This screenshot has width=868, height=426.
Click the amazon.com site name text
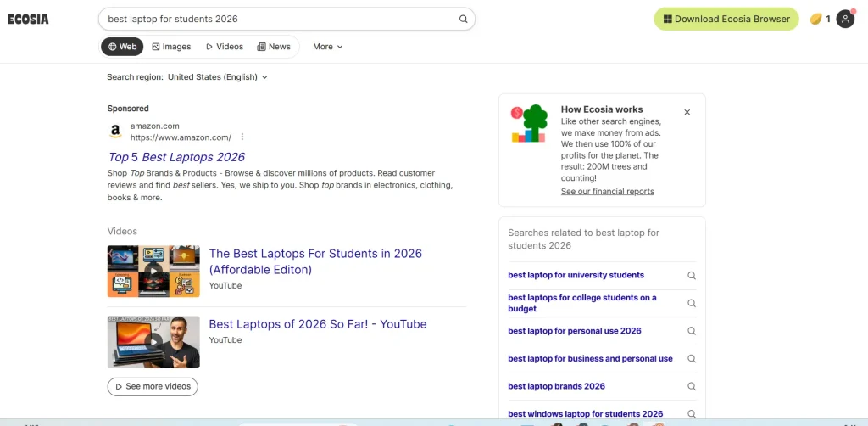154,126
